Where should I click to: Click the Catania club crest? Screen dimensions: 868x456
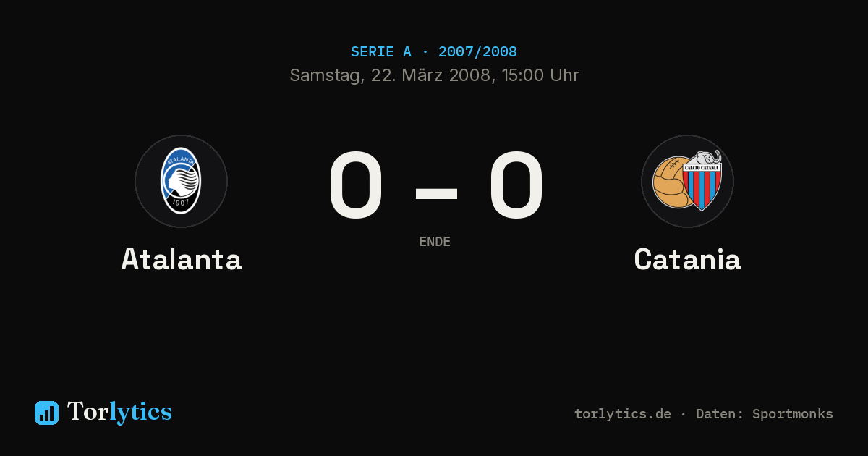[687, 181]
